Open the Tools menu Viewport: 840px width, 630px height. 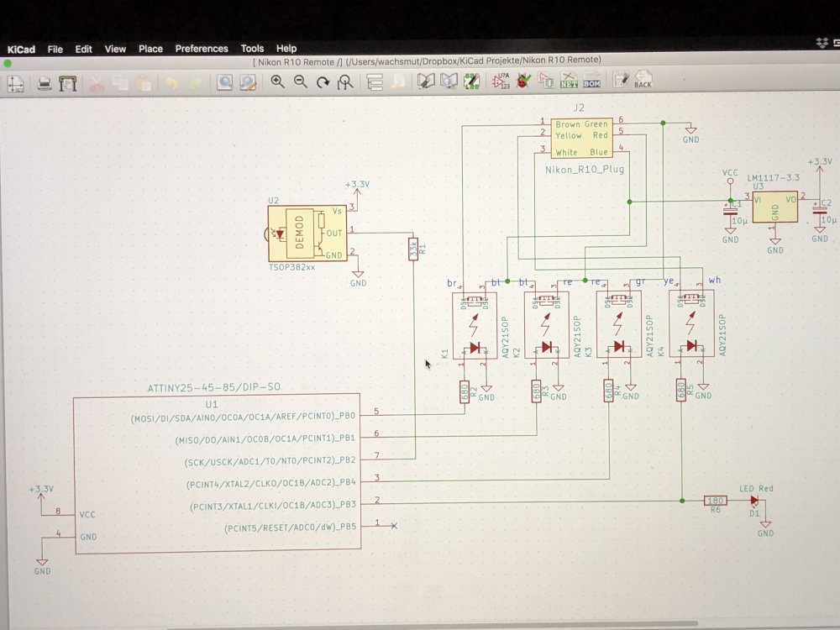coord(252,49)
